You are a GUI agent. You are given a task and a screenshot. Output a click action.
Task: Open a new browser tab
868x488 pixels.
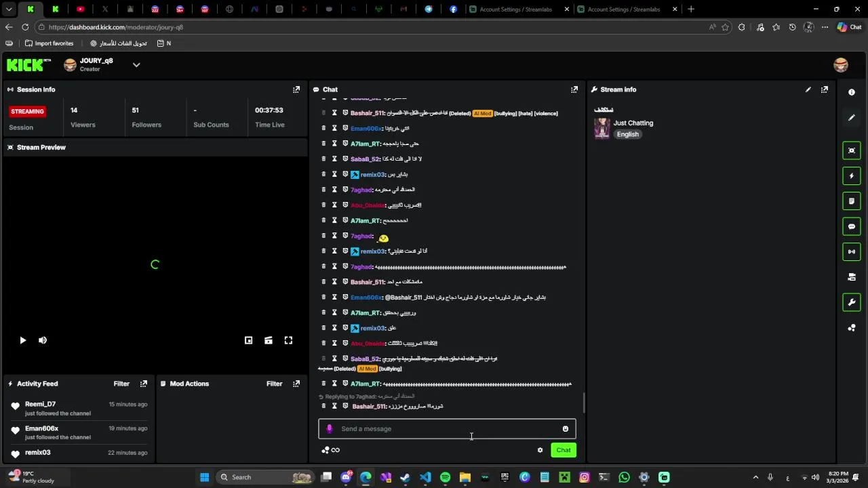(691, 9)
